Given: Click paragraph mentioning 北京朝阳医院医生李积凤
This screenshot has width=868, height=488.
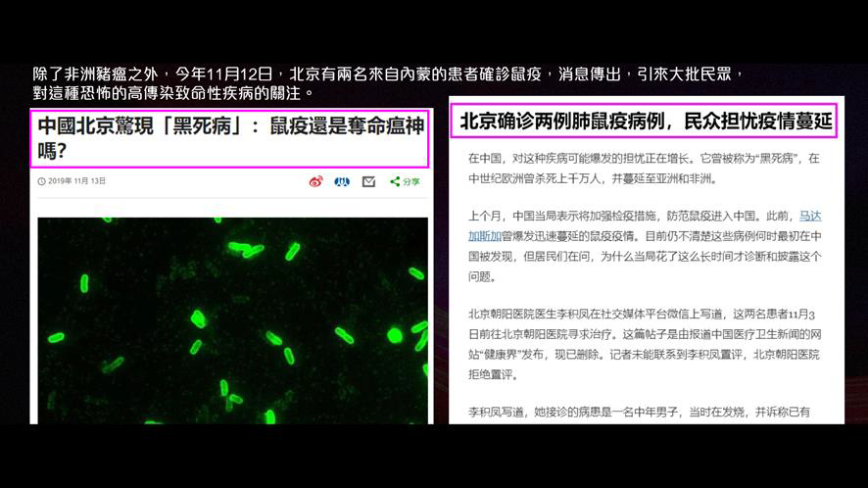Looking at the screenshot, I should 645,345.
